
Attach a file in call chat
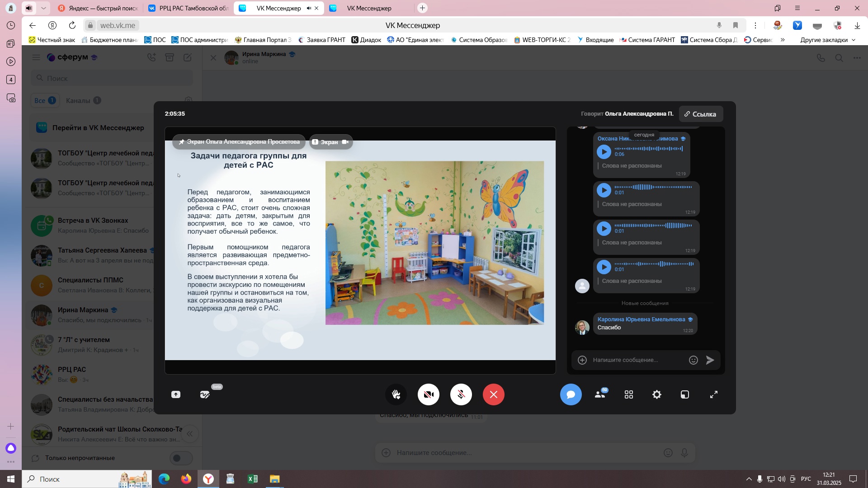coord(582,360)
